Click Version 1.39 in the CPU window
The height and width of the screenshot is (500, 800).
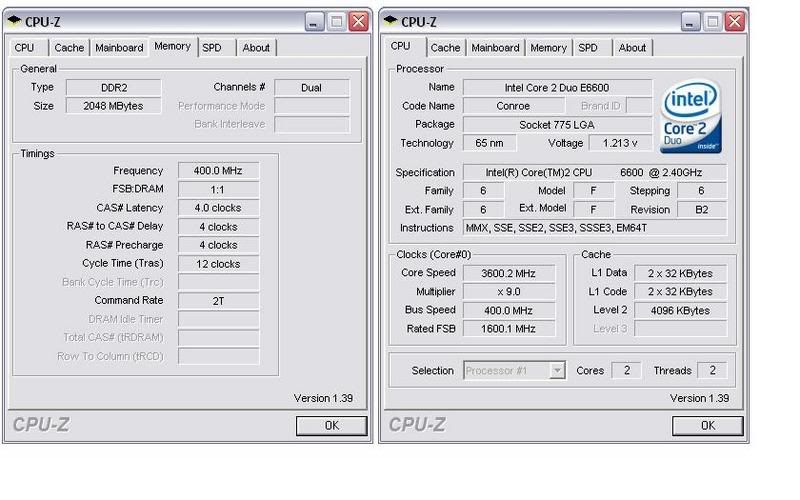click(699, 398)
